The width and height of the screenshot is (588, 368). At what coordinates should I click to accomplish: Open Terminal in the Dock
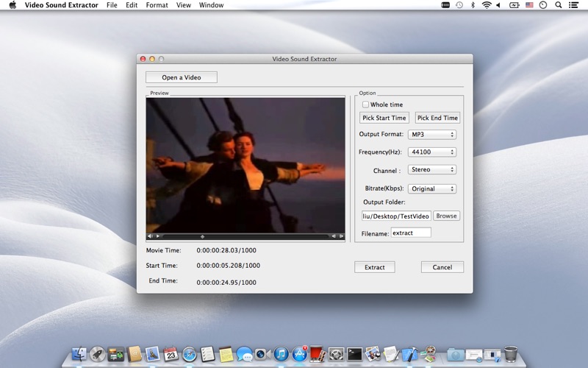click(355, 354)
